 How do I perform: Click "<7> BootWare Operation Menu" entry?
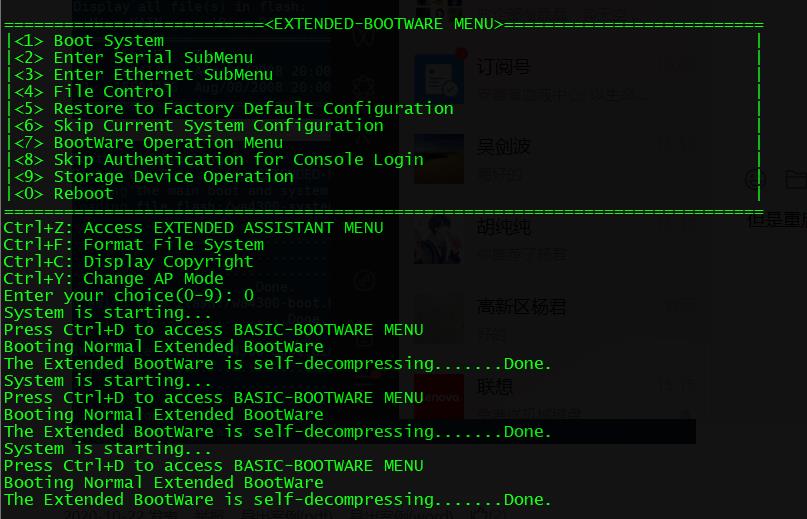click(x=168, y=143)
